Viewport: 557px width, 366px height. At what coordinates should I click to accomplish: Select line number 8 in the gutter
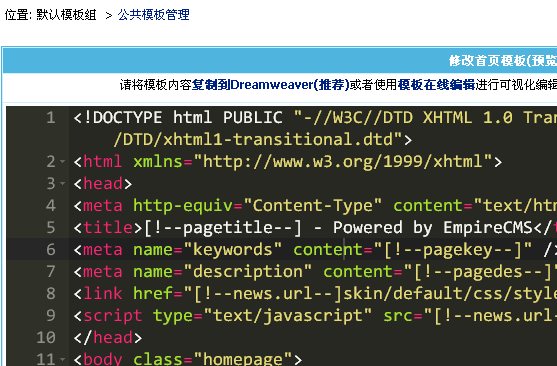pos(51,294)
